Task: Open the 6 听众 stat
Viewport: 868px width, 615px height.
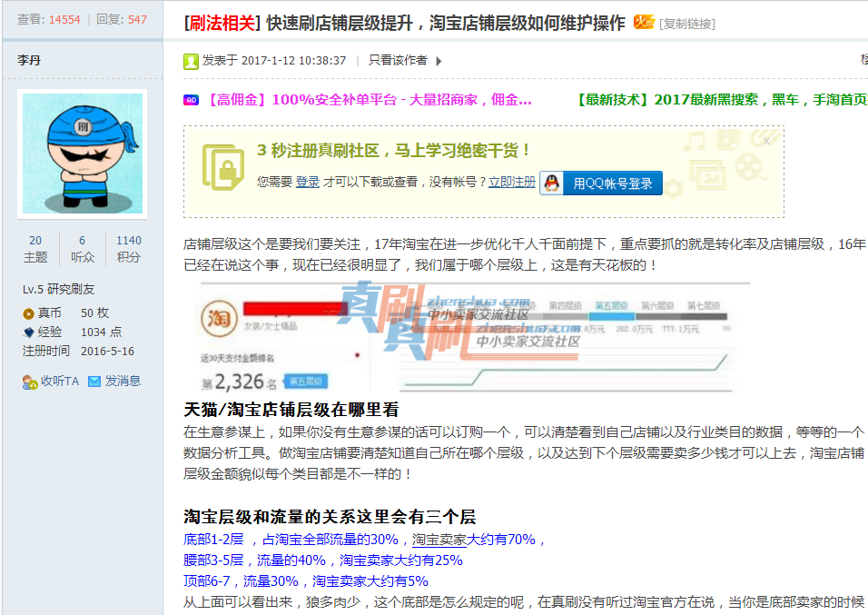Action: (83, 248)
